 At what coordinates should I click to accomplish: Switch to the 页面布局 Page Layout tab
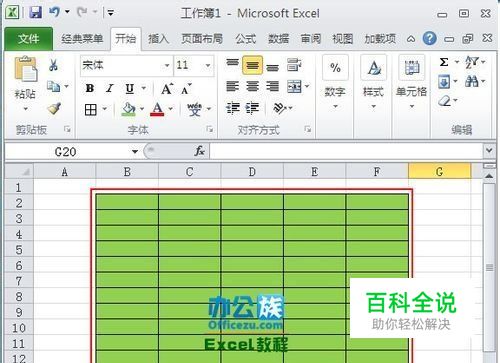202,39
